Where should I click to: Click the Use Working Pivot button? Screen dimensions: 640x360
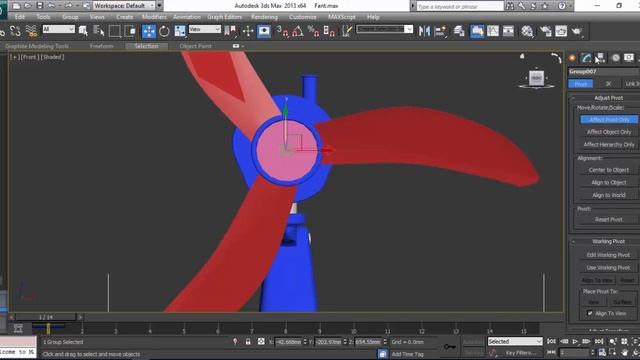click(x=609, y=268)
